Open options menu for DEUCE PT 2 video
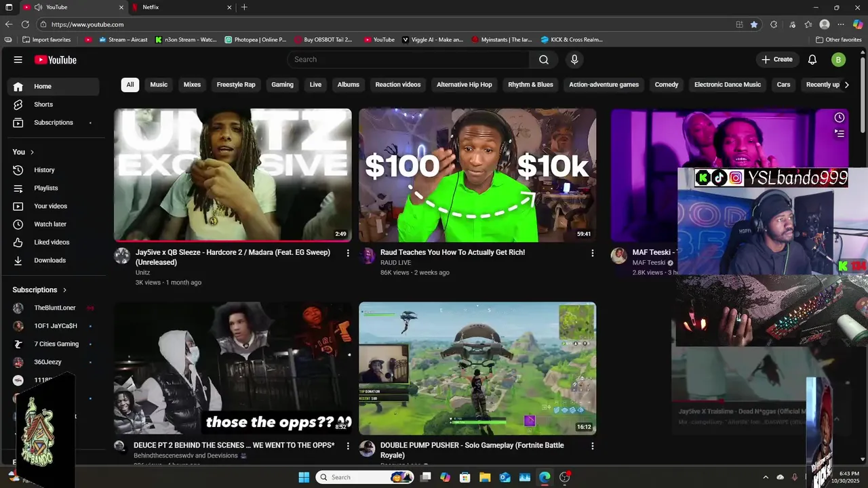Screen dimensions: 868x488 tap(348, 446)
